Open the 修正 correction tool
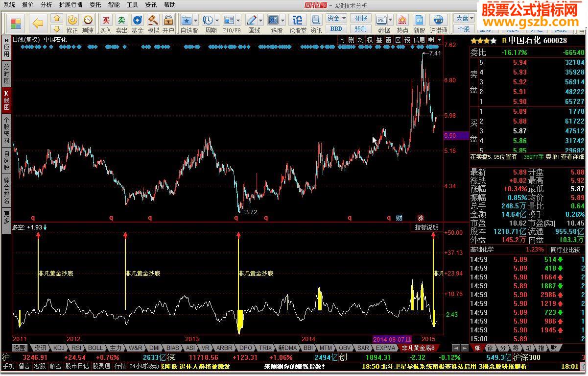The height and width of the screenshot is (376, 588). pos(72,20)
